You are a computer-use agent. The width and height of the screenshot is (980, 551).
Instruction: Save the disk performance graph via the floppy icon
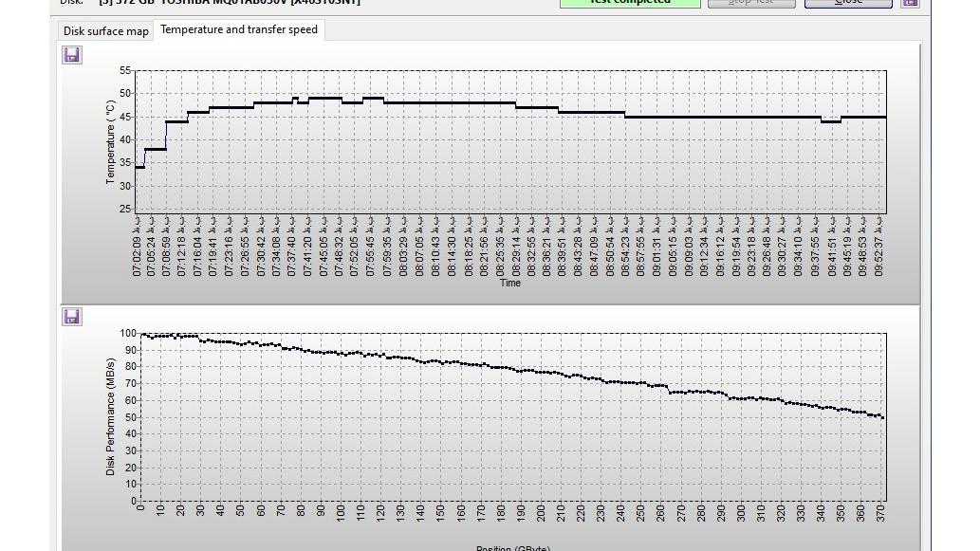[72, 316]
